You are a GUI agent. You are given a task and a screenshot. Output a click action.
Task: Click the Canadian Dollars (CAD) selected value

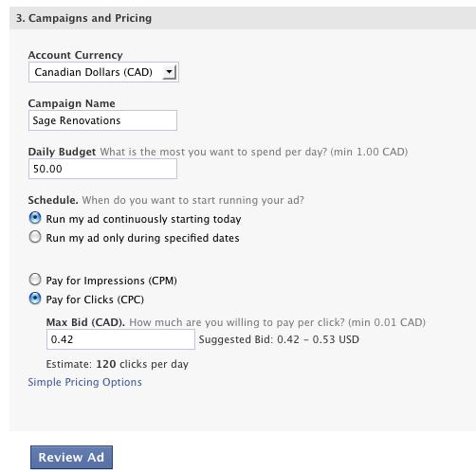(94, 72)
